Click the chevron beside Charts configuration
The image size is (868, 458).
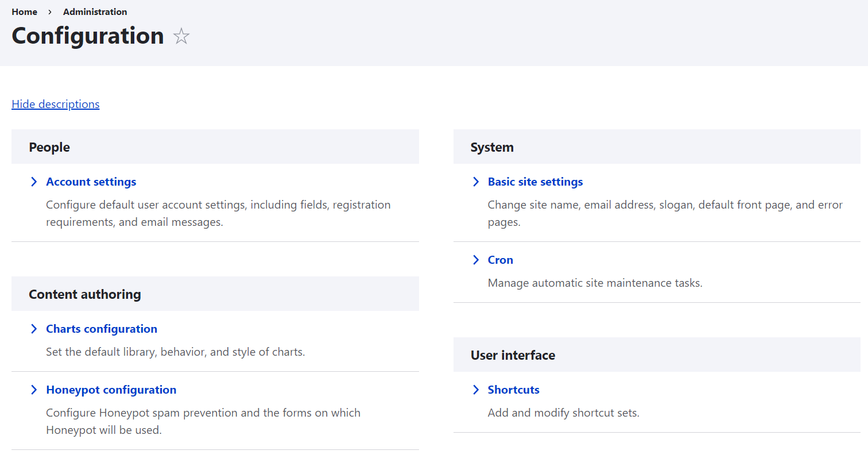tap(34, 329)
